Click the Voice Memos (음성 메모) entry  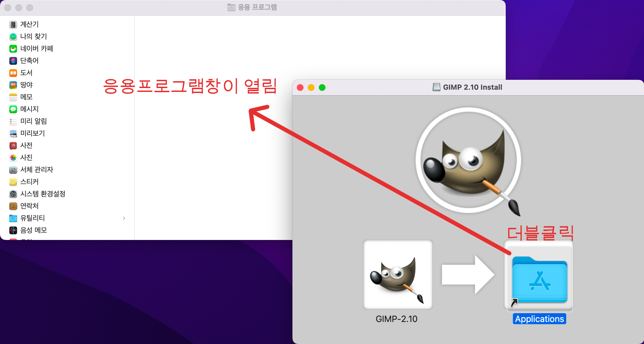point(34,230)
